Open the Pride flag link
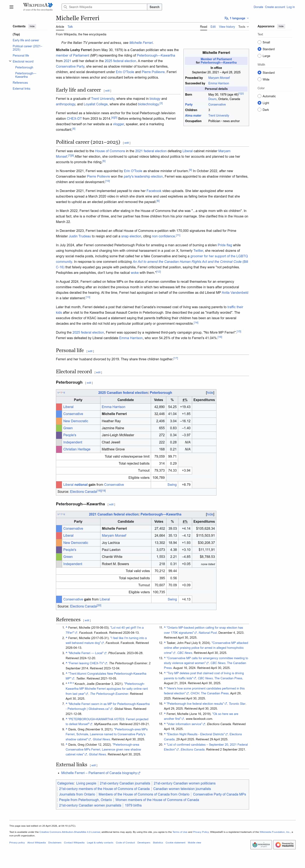Viewport: 305px width, 868px height. pyautogui.click(x=225, y=245)
